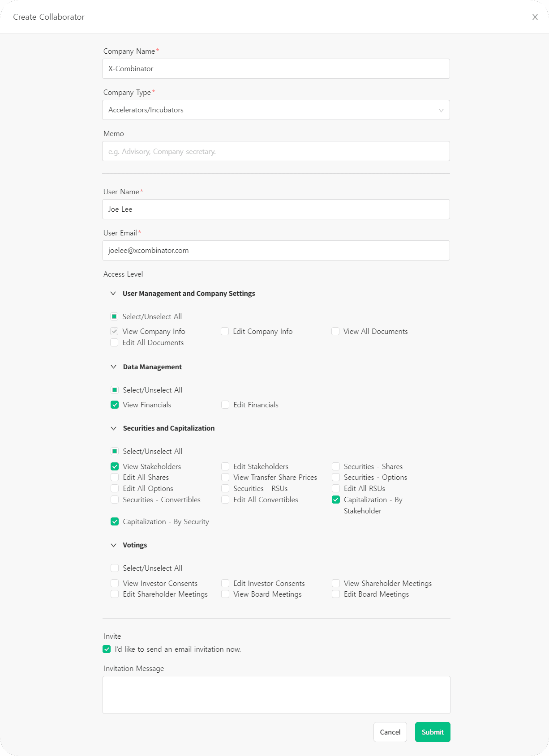Click the Cancel button
The width and height of the screenshot is (549, 756).
(x=390, y=732)
